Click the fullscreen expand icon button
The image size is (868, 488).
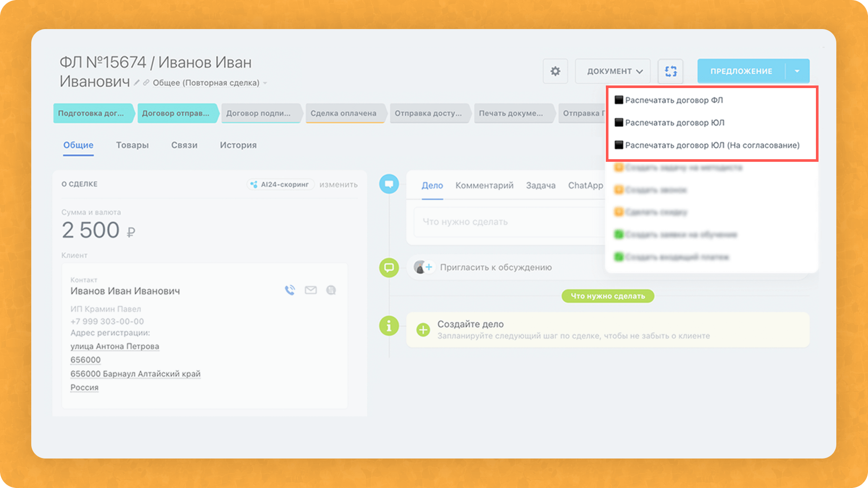(x=671, y=71)
